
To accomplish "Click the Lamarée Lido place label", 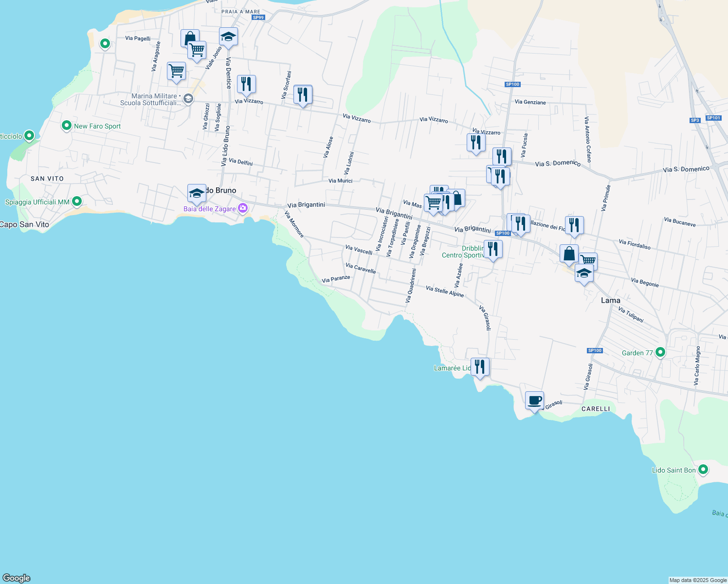I will (x=452, y=368).
